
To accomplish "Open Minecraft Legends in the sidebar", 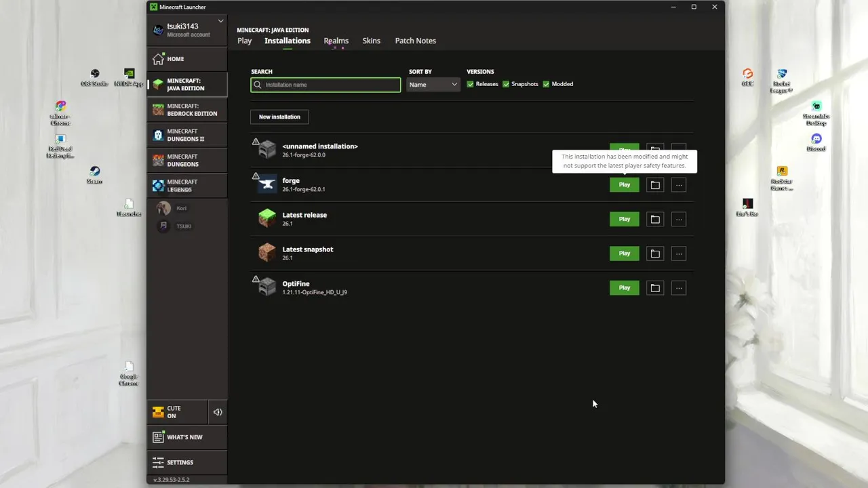I will pos(187,186).
